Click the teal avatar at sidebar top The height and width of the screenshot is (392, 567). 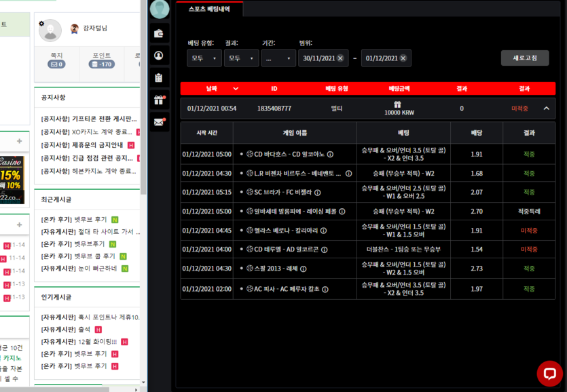tap(160, 9)
